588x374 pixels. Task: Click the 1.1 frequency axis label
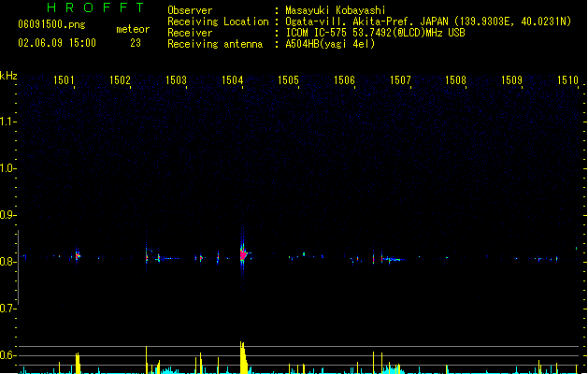pyautogui.click(x=7, y=122)
